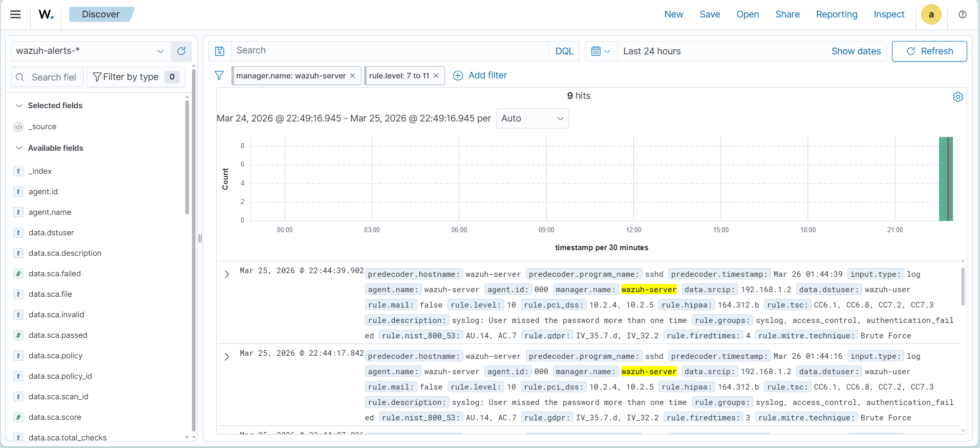The image size is (980, 448).
Task: Open Filter by type options
Action: (x=136, y=77)
